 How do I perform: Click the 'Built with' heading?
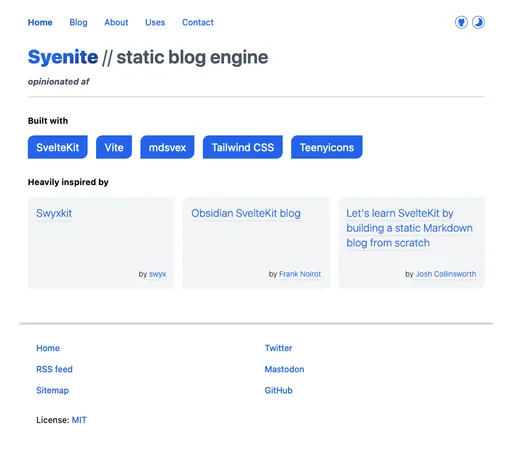[48, 121]
